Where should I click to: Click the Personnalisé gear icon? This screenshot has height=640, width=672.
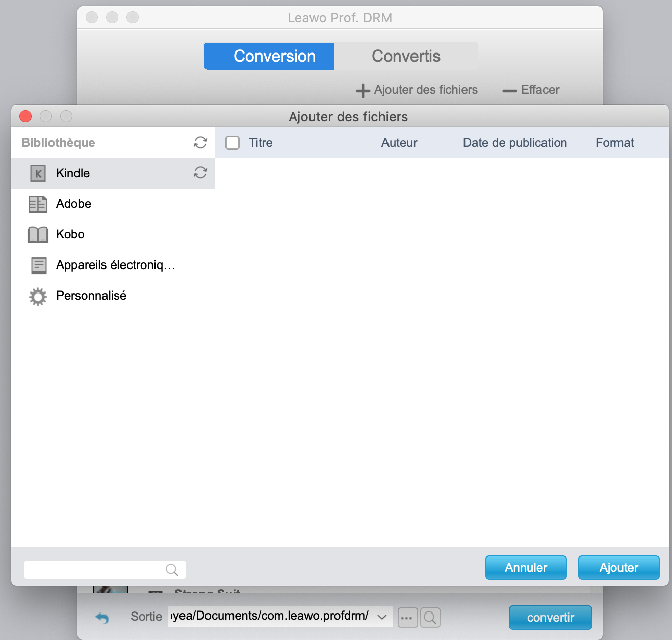38,296
